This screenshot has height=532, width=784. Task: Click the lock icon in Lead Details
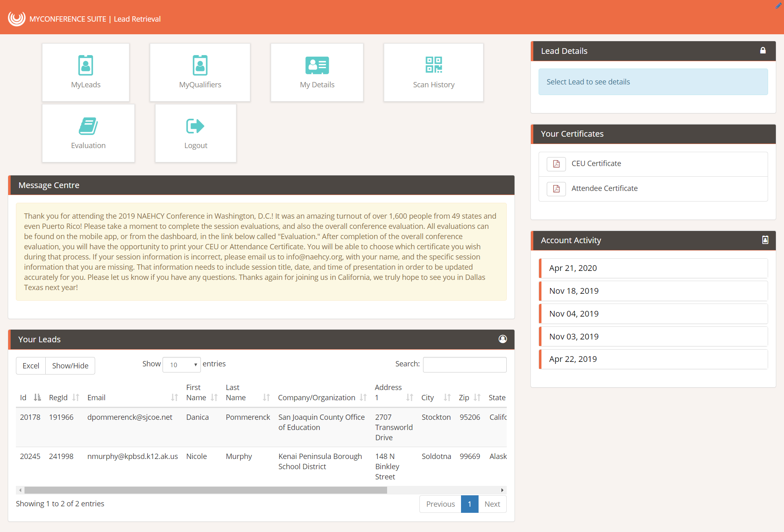click(763, 51)
